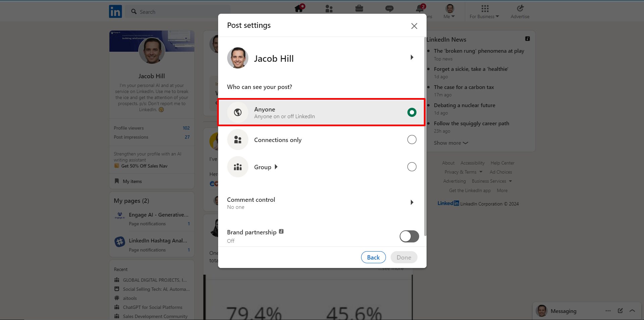Open the Home feed icon

(x=299, y=8)
